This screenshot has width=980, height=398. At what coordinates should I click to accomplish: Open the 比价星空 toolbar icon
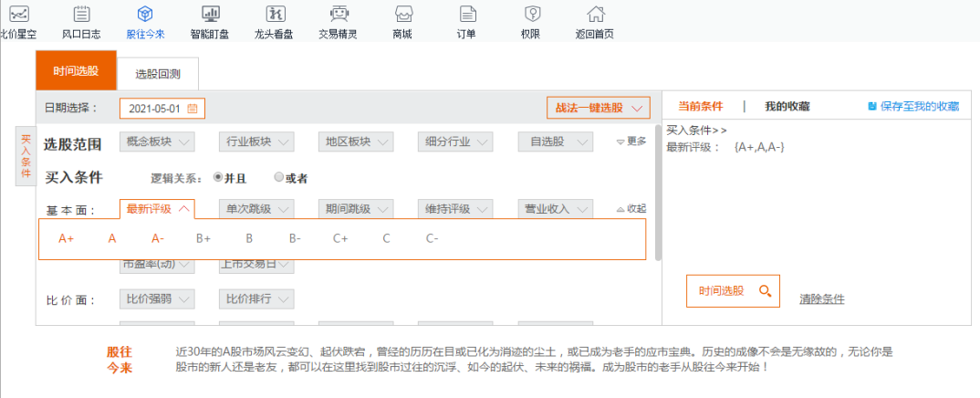[x=18, y=13]
